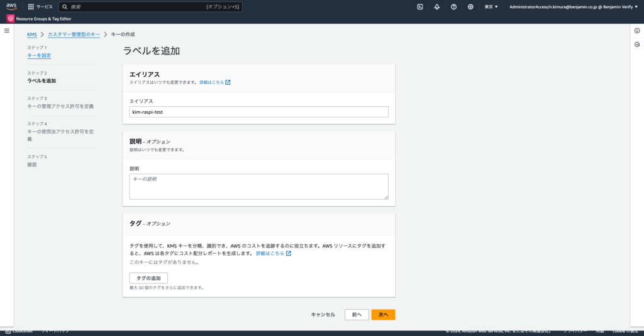This screenshot has height=336, width=644.
Task: Go to KMS breadcrumb link
Action: 32,35
